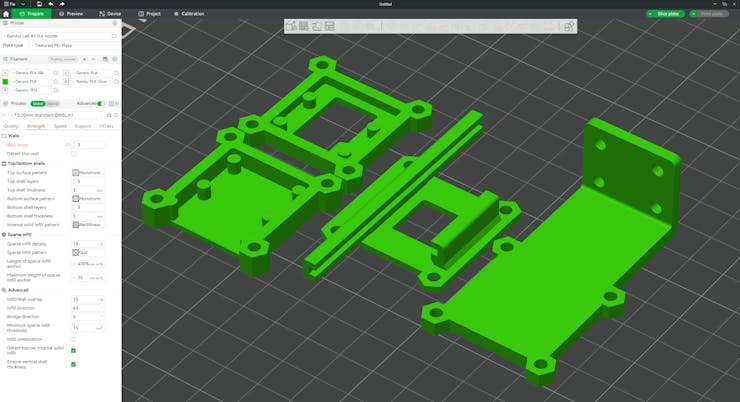740x402 pixels.
Task: Open printer settings gear icon
Action: 115,23
